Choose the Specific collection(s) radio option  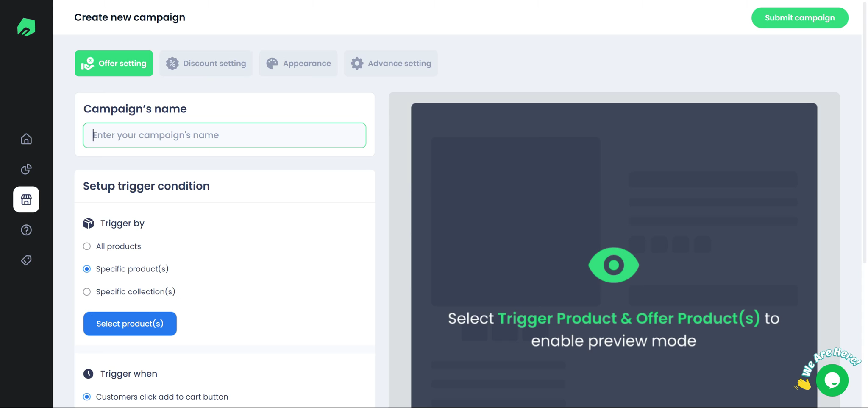tap(87, 292)
